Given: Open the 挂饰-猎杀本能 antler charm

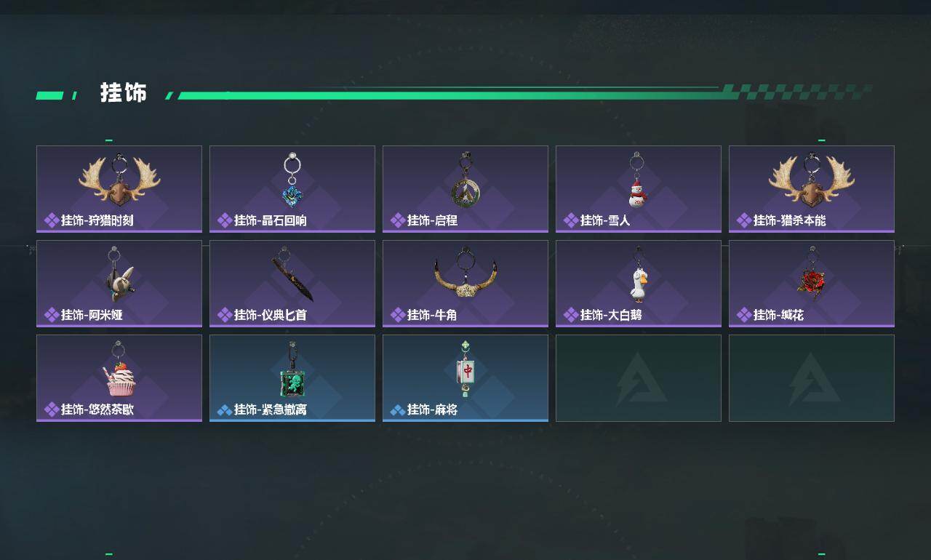Looking at the screenshot, I should click(812, 189).
